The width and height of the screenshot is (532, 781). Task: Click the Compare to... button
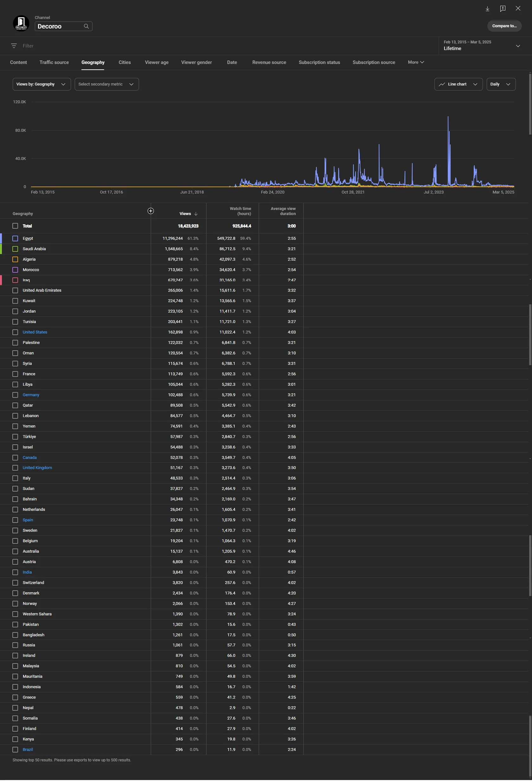[504, 26]
